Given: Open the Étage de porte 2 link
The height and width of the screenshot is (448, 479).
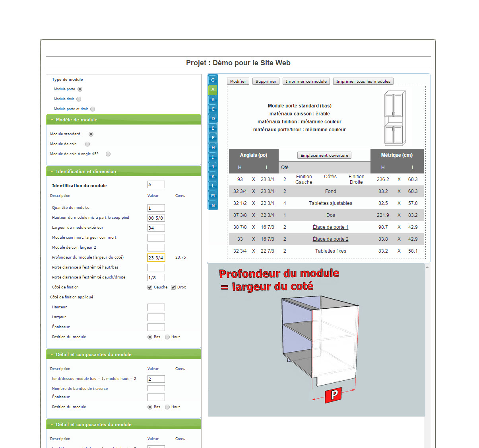Looking at the screenshot, I should (330, 239).
